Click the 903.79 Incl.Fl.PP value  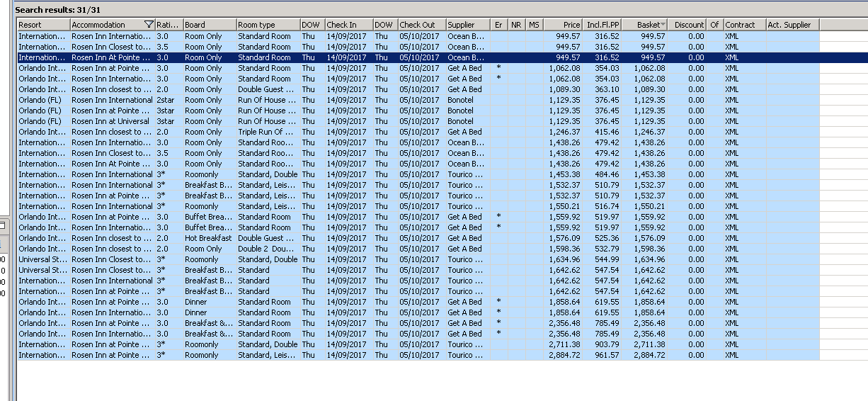click(x=607, y=344)
